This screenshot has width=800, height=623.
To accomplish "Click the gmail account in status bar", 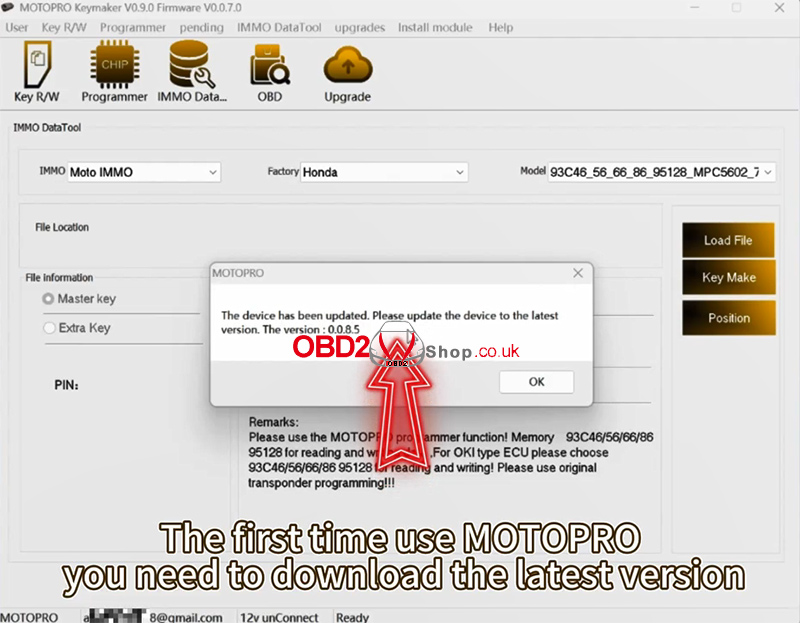I will tap(153, 617).
